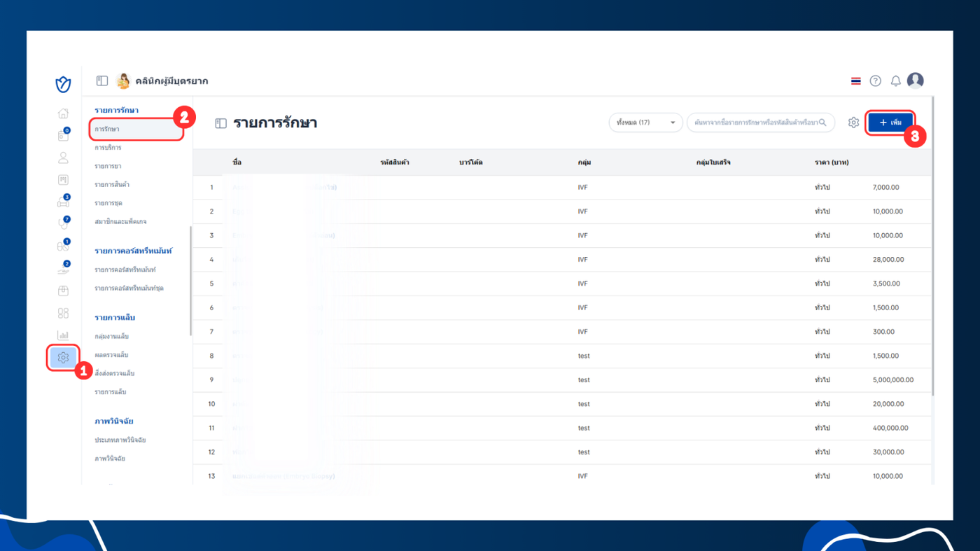
Task: Select สมาชิกและแพ็คเกจ in the side menu
Action: pyautogui.click(x=120, y=221)
